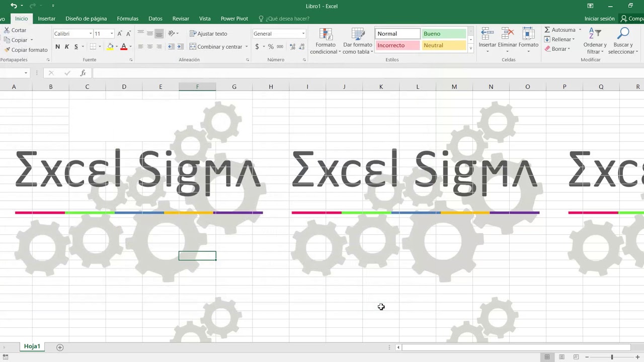Decrease font size with the small A
The width and height of the screenshot is (644, 362).
[x=128, y=34]
